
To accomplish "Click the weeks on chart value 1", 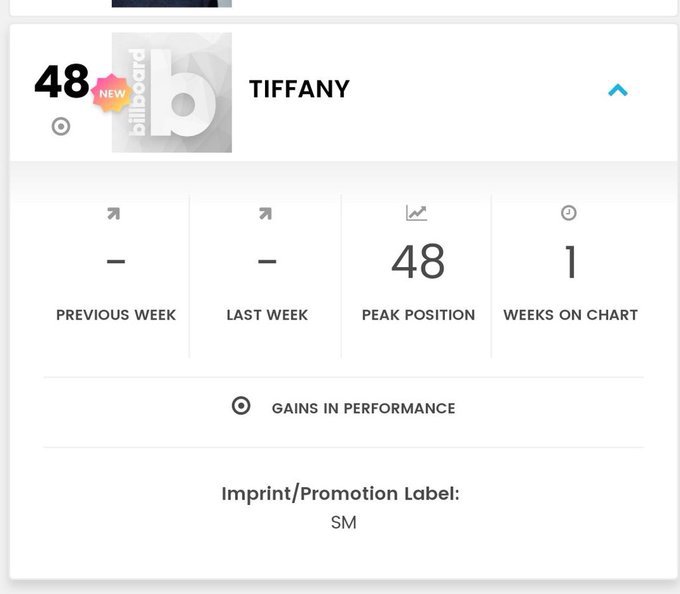I will (x=570, y=262).
